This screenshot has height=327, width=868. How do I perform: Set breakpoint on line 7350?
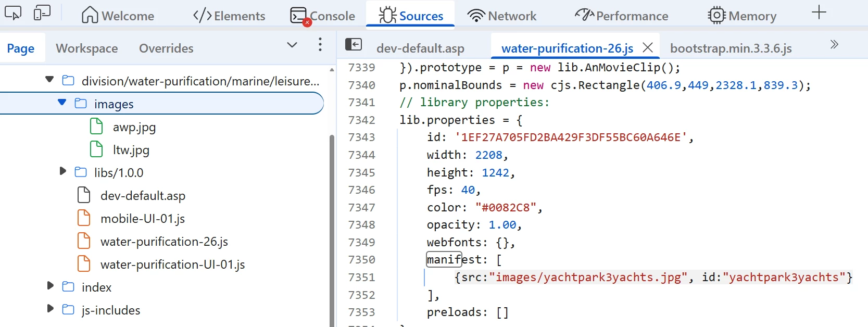pos(361,260)
